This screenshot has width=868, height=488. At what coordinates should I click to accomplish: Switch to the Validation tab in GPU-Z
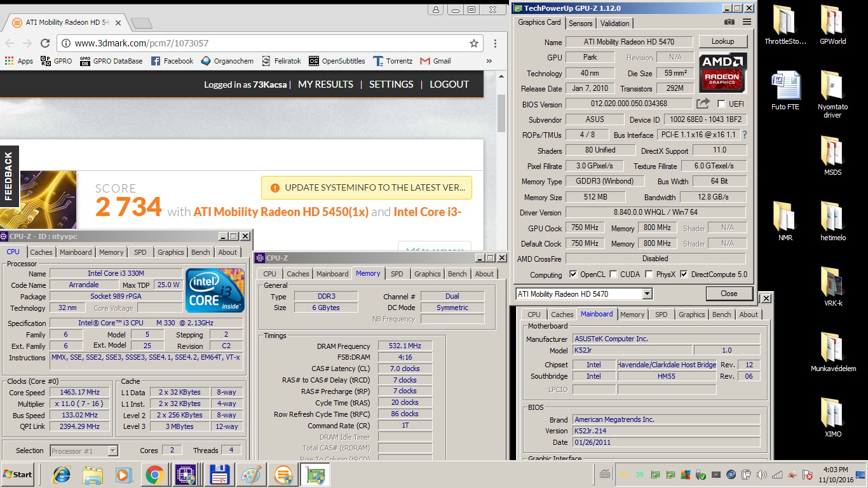coord(614,24)
